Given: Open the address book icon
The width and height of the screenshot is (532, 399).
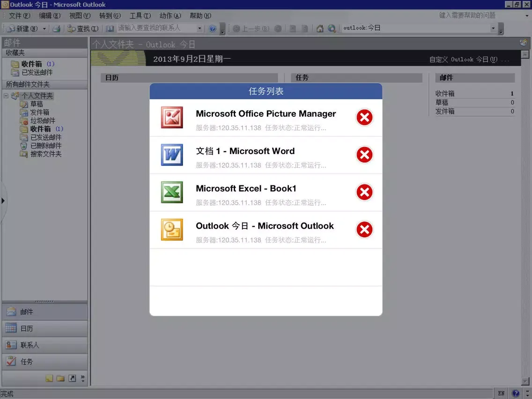Looking at the screenshot, I should click(110, 29).
